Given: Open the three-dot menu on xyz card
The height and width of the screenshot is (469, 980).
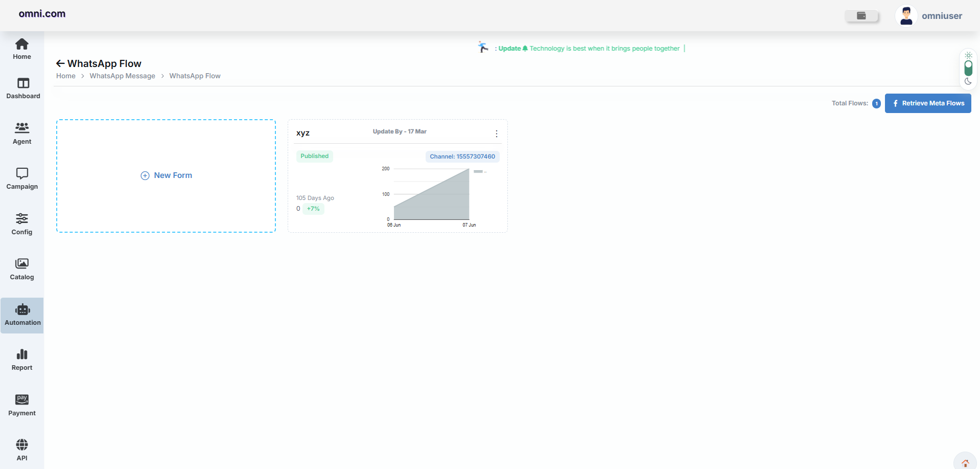Looking at the screenshot, I should (497, 133).
